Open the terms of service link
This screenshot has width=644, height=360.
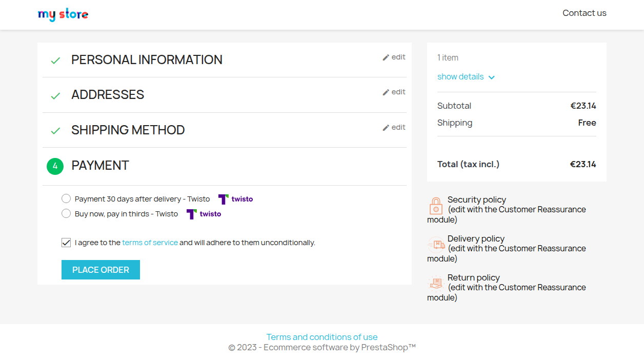[150, 243]
